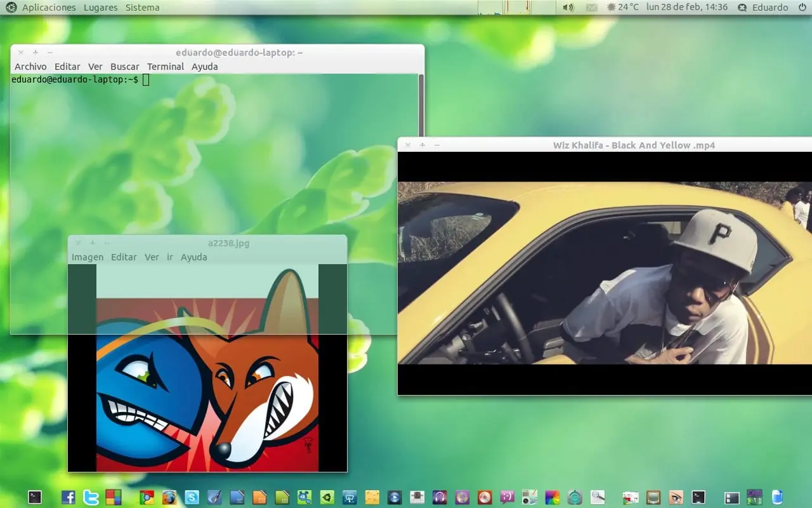The image size is (812, 508).
Task: Click the date and time clock
Action: point(687,8)
